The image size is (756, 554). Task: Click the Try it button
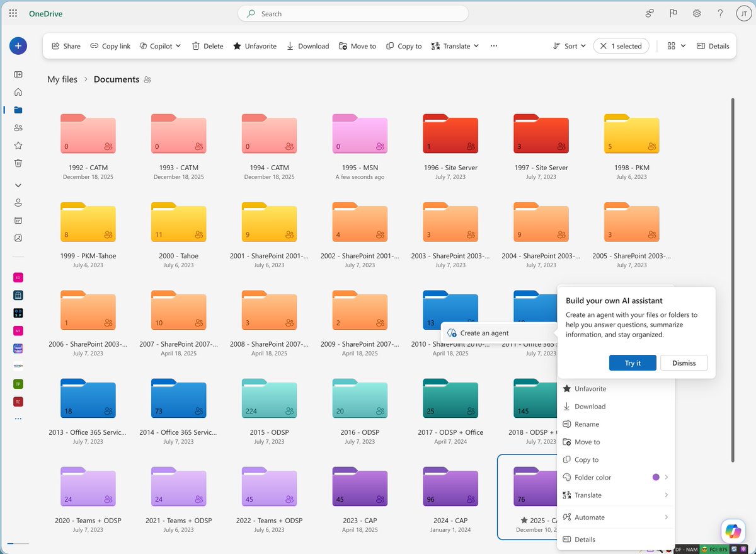[x=633, y=363]
